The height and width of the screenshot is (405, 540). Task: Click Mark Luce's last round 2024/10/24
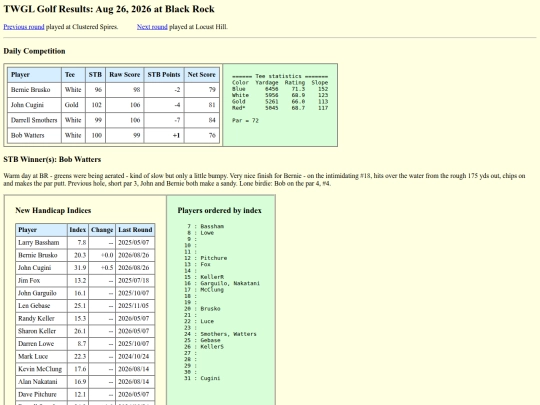click(x=135, y=356)
